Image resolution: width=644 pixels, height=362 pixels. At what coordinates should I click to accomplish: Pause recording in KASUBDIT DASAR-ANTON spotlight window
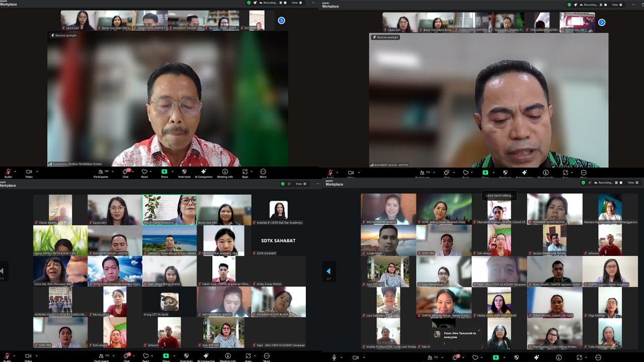(x=601, y=5)
